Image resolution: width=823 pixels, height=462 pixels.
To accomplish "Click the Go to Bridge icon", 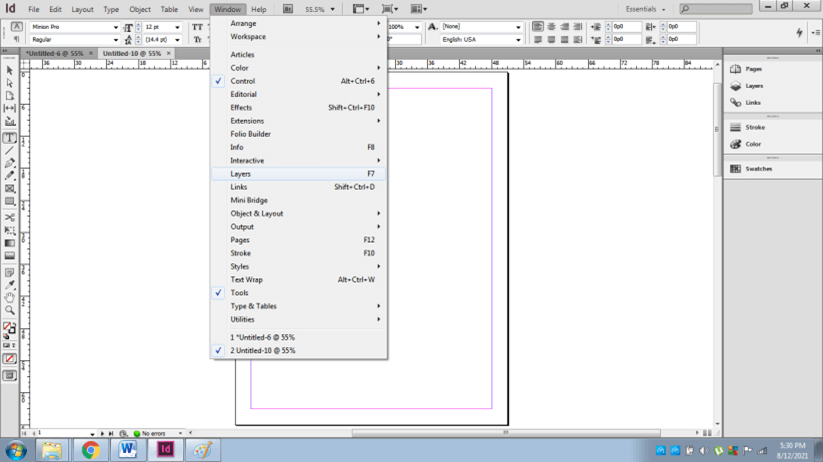I will [288, 9].
